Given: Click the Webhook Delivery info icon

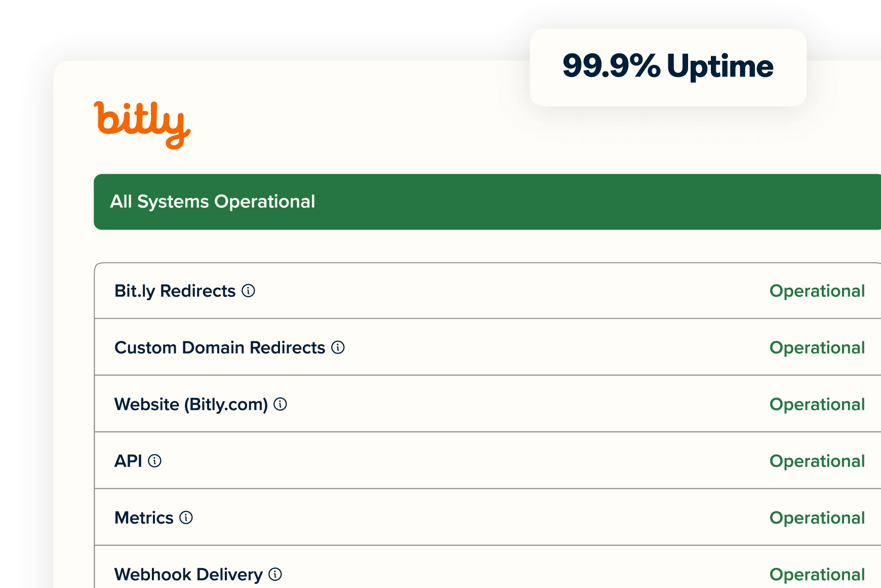Looking at the screenshot, I should tap(275, 574).
